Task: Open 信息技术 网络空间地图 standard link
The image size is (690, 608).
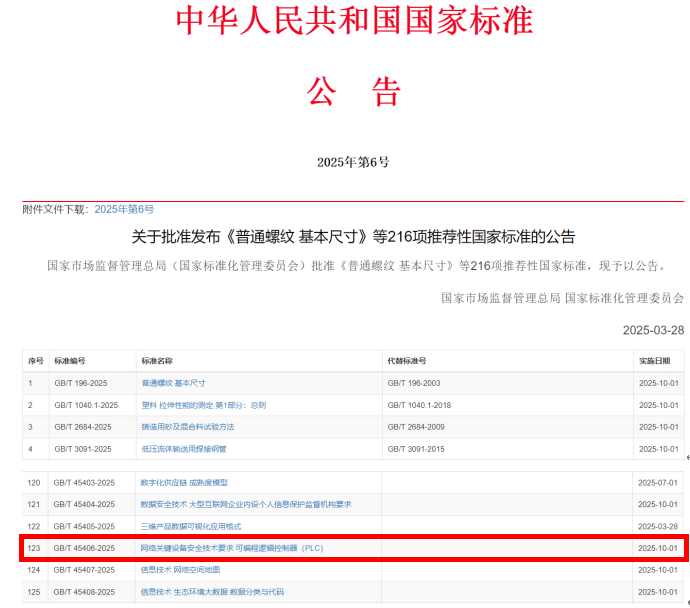Action: point(180,570)
